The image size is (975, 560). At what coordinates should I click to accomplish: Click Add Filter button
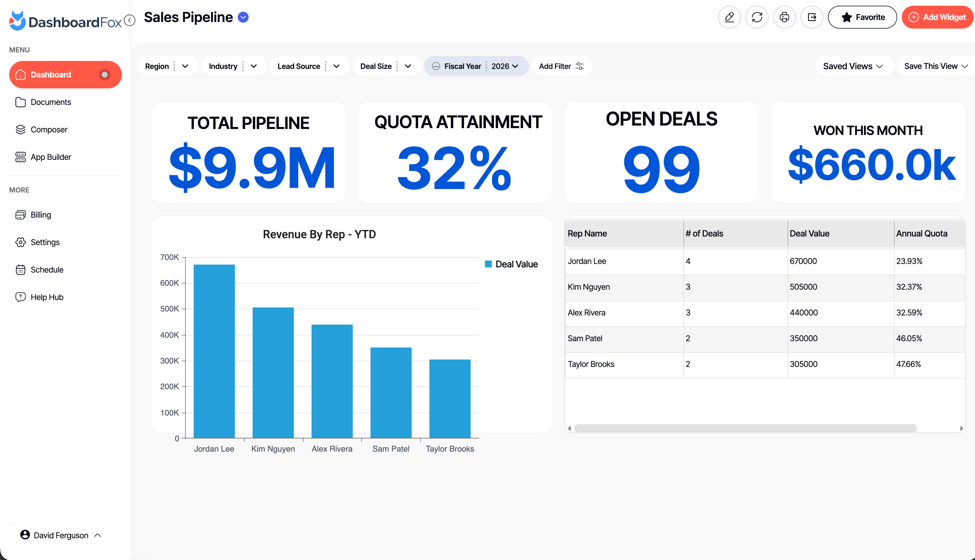tap(561, 66)
